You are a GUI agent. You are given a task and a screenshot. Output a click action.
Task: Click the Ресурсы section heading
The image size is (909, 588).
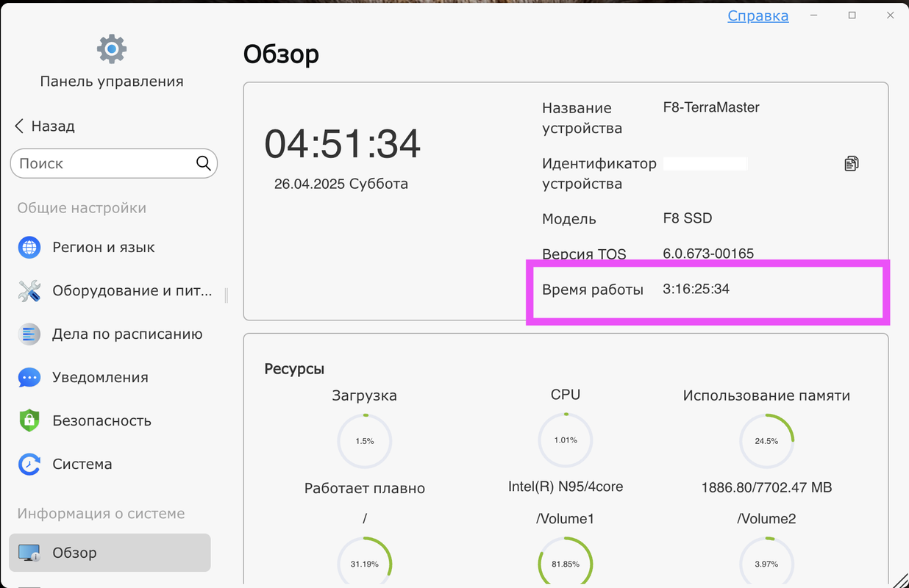click(x=294, y=369)
